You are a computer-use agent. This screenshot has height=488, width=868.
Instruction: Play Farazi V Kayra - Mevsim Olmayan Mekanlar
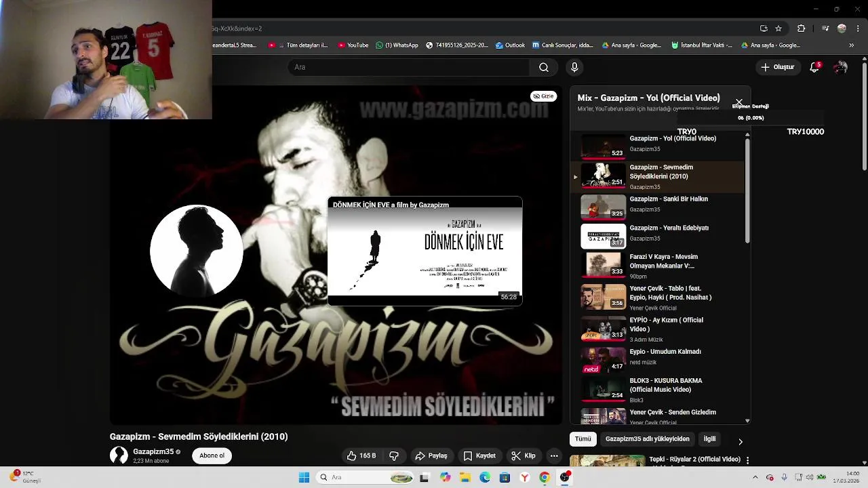tap(658, 266)
